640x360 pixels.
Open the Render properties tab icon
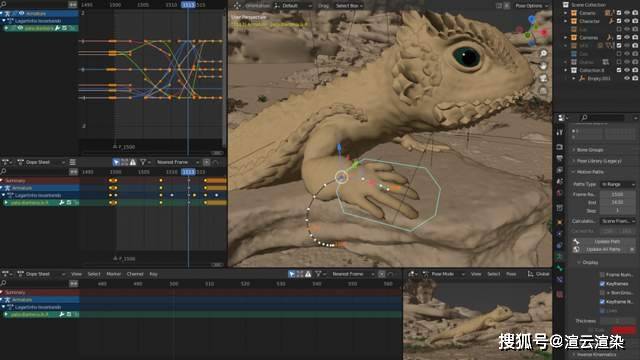(x=560, y=147)
